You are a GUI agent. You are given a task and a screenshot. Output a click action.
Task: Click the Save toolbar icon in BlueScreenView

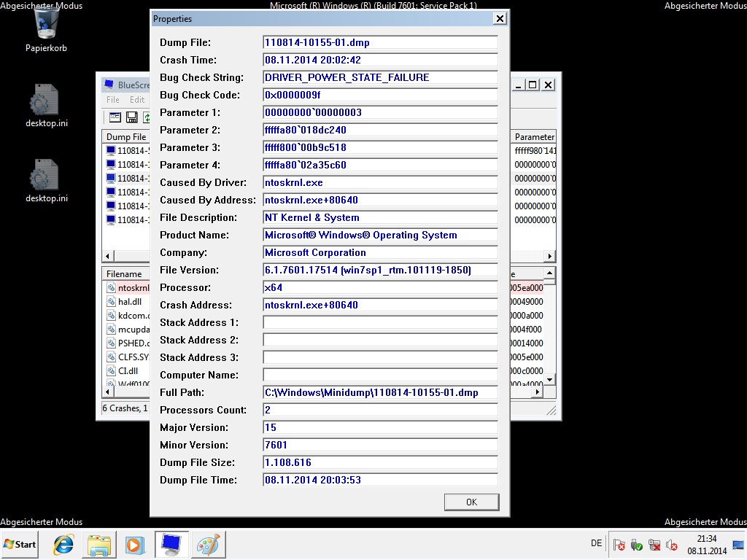[x=132, y=117]
